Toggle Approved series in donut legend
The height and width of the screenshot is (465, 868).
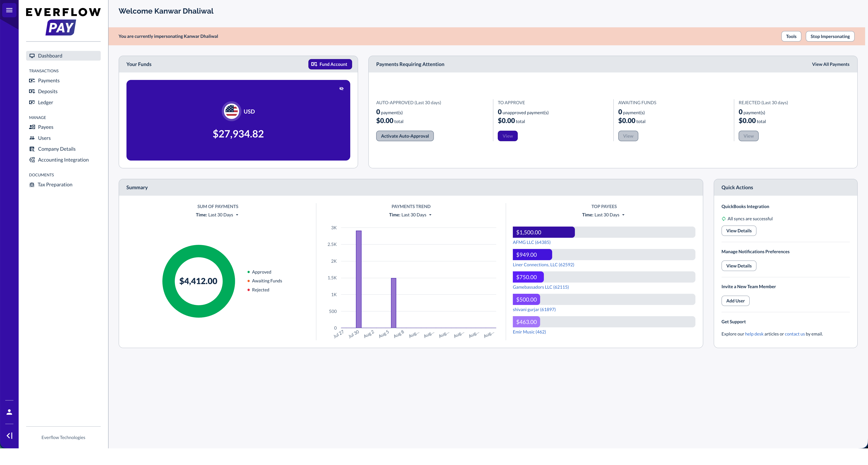click(259, 272)
